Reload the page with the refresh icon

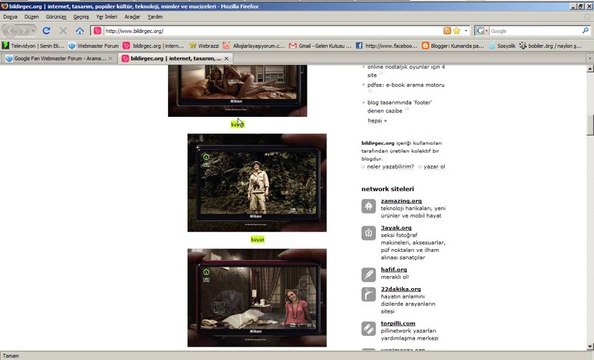pyautogui.click(x=46, y=31)
